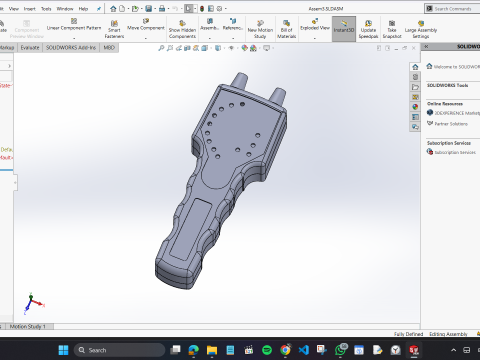Save the document with the floppy icon
Screen dimensions: 480x360
click(149, 9)
